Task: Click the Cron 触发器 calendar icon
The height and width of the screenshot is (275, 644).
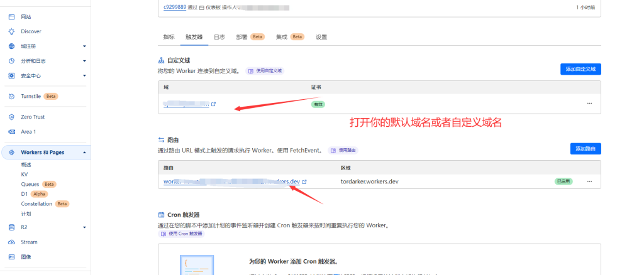Action: click(x=161, y=215)
